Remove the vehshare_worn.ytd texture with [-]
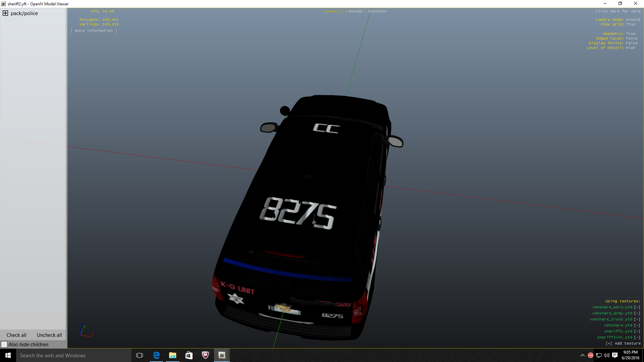The width and height of the screenshot is (644, 362). point(637,307)
